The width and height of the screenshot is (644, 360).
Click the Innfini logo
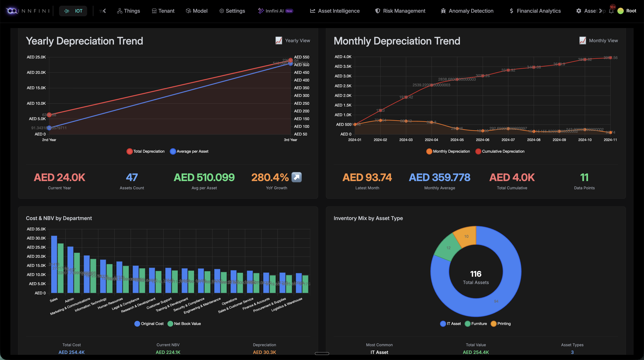point(28,11)
